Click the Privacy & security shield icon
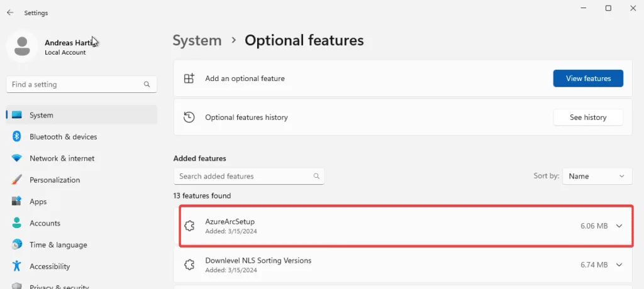 [x=16, y=286]
